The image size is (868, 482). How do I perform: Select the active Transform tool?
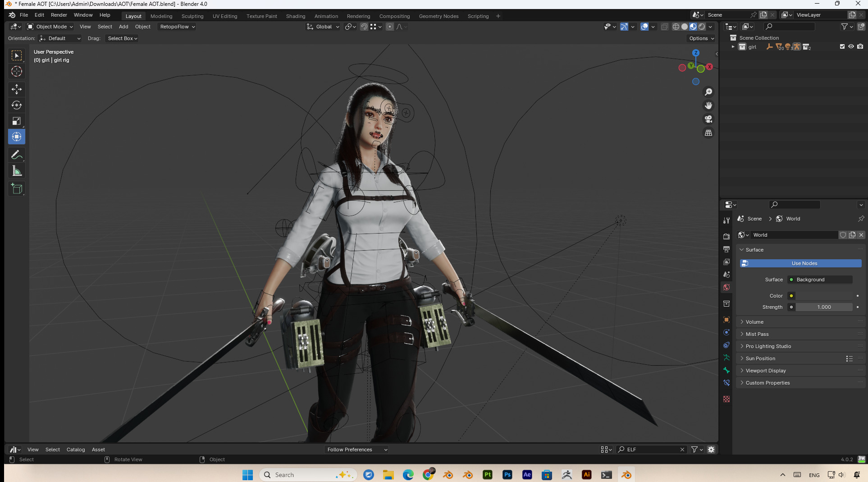tap(17, 137)
